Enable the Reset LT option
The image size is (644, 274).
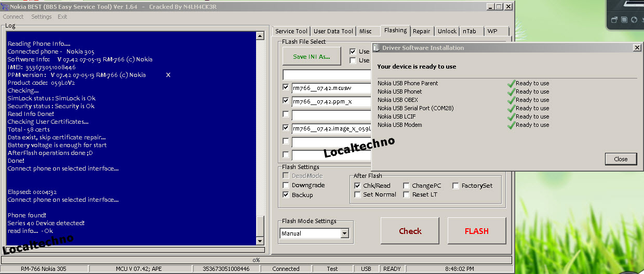point(406,194)
